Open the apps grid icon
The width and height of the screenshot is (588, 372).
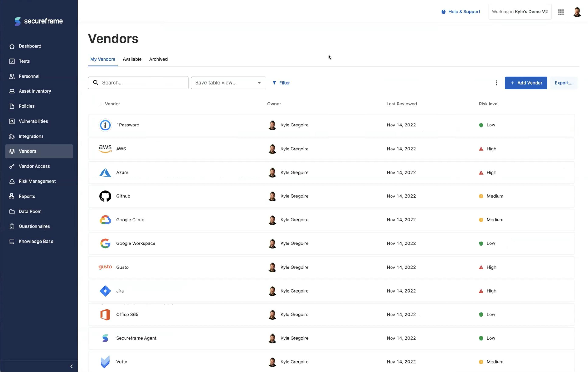pos(561,12)
